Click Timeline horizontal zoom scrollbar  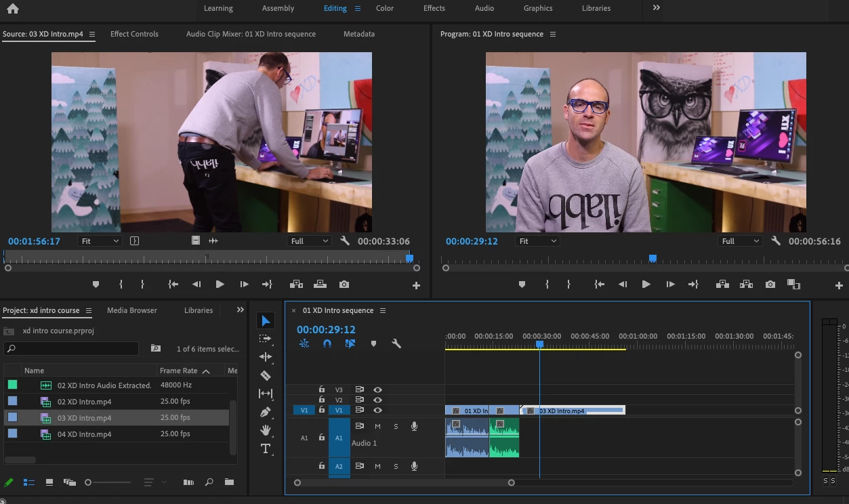tap(404, 482)
